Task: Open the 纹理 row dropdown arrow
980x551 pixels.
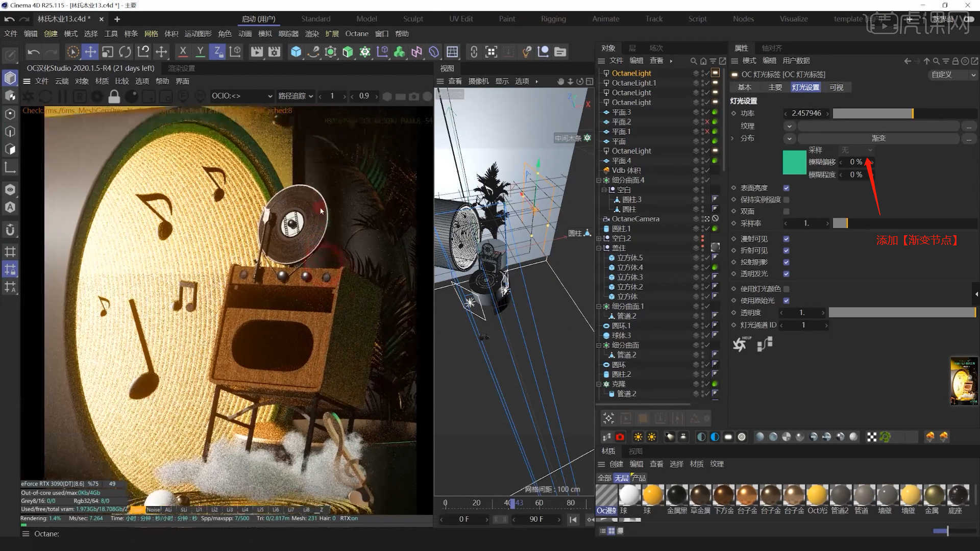Action: (x=789, y=126)
